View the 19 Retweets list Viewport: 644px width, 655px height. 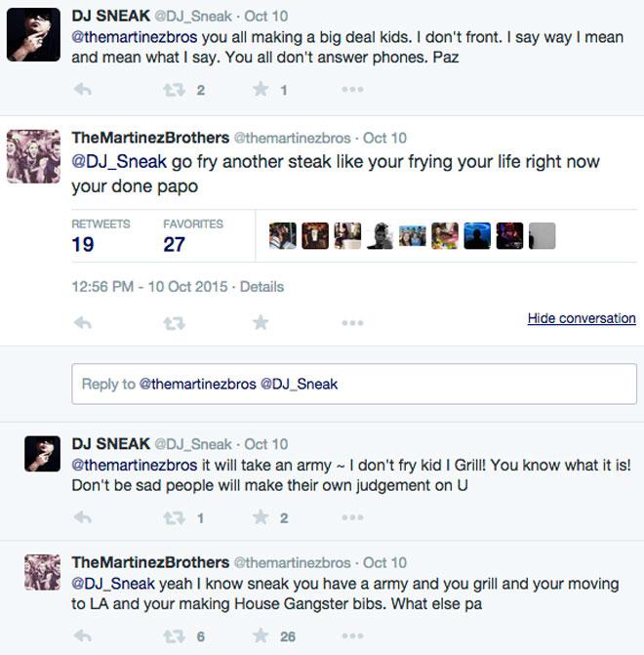click(x=83, y=244)
